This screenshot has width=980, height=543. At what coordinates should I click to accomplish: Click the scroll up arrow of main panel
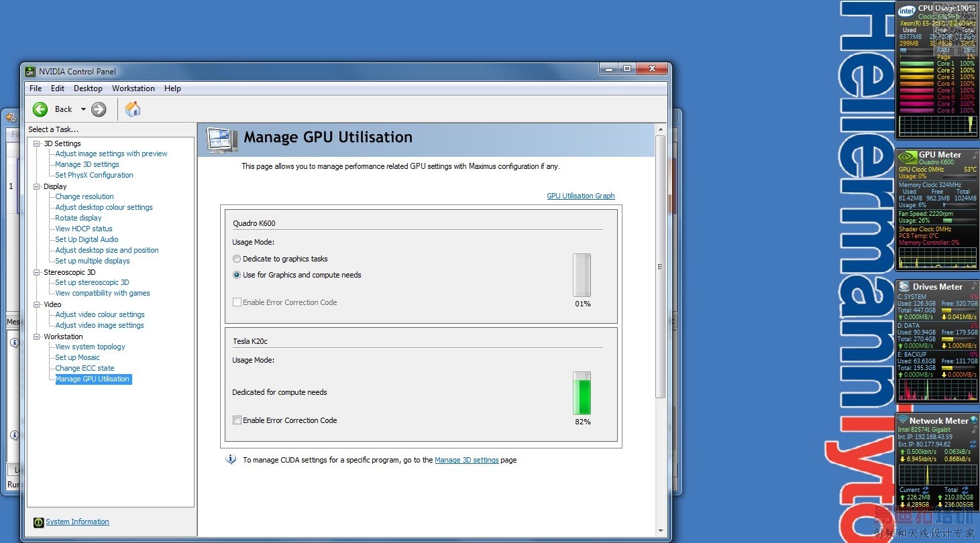coord(660,129)
